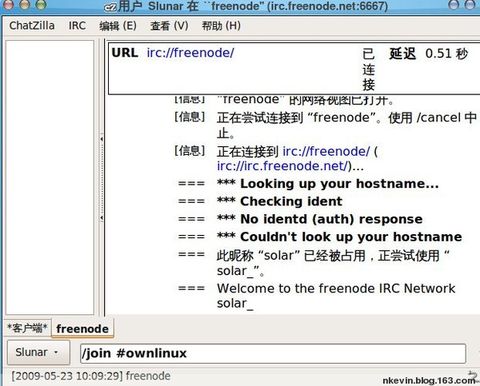Click the /join #ownlinux input field
Screen dimensions: 480x386
(273, 354)
